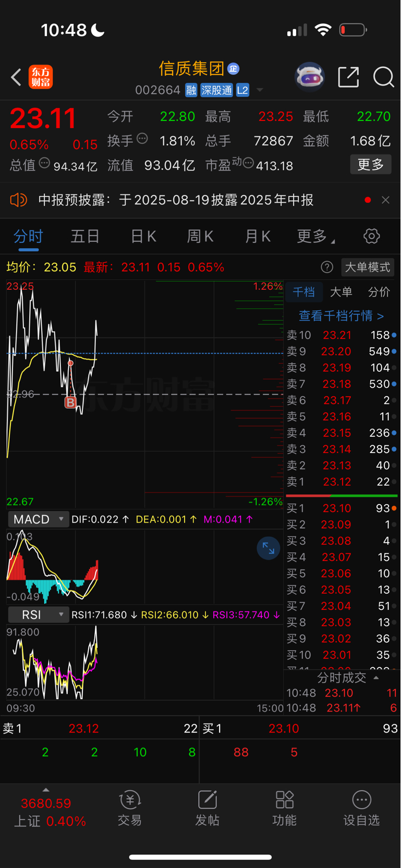Tap the bottom 买1 23.10 level-2 queue row

click(300, 728)
